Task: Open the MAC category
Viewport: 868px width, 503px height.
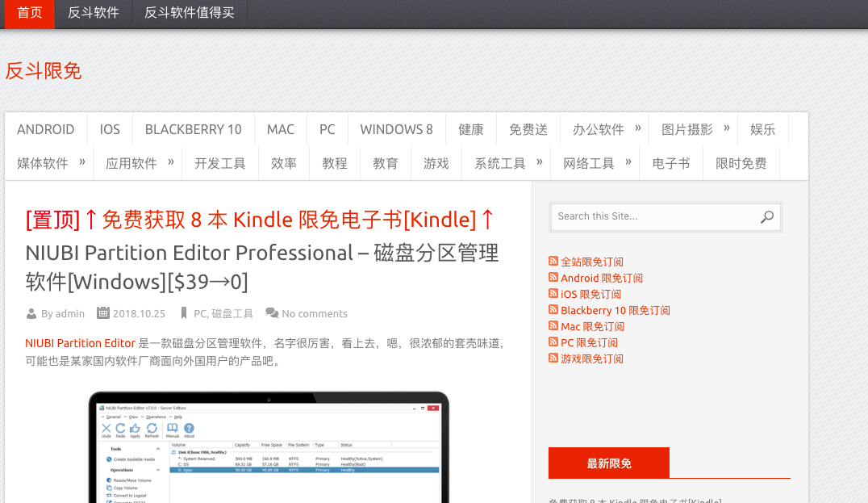Action: [281, 130]
